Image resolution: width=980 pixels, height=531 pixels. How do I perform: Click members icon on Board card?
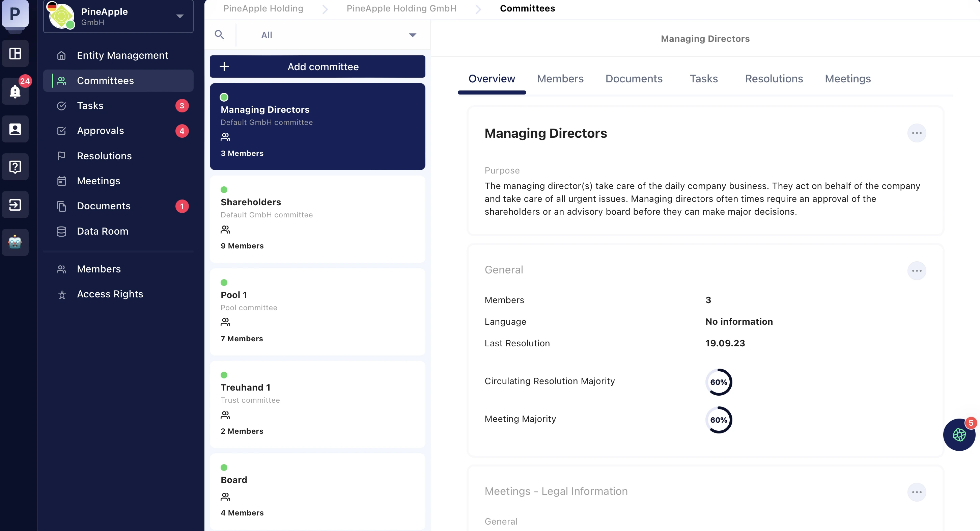click(225, 497)
